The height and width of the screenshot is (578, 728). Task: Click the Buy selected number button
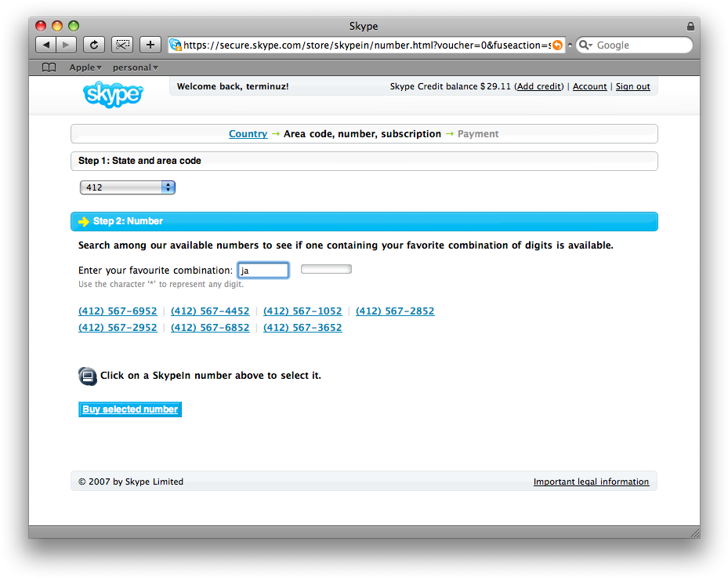coord(129,409)
